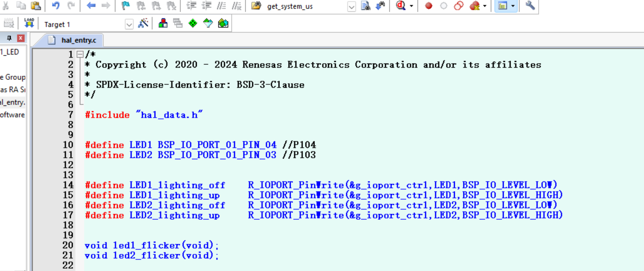The image size is (644, 271).
Task: Disable all breakpoints double-circle icon
Action: 459,6
